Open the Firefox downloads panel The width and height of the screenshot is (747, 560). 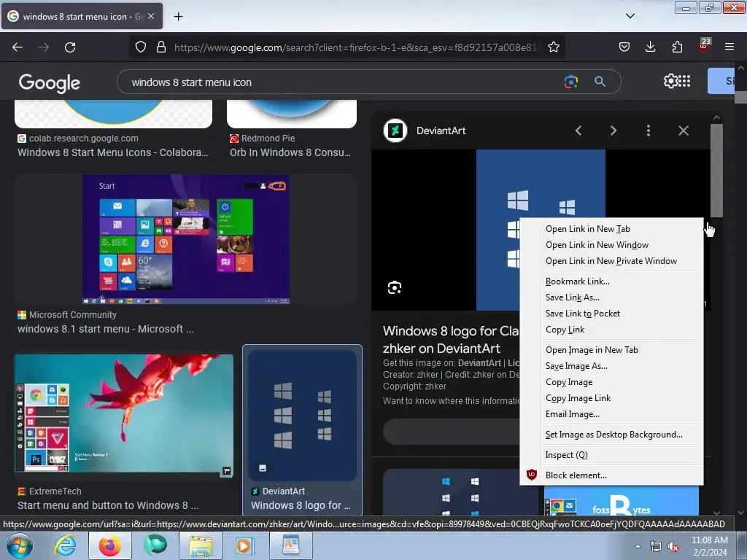[650, 47]
